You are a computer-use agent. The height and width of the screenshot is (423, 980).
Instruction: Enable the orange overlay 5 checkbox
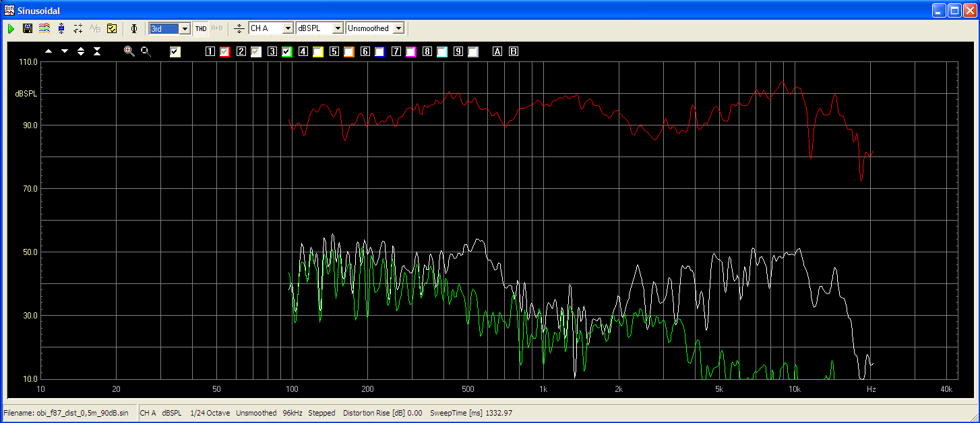pos(349,52)
